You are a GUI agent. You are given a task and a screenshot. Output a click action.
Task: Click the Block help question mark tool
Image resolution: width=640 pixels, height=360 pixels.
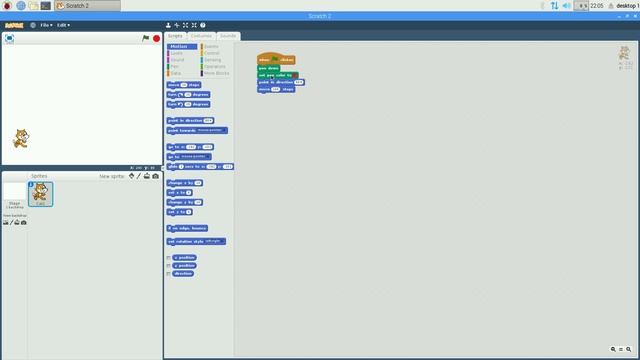(x=203, y=25)
